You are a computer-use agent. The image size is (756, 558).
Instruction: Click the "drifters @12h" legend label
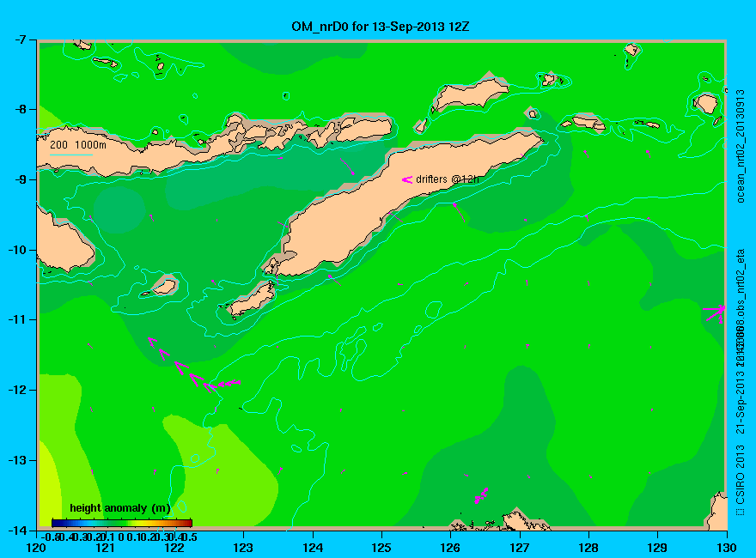[448, 179]
